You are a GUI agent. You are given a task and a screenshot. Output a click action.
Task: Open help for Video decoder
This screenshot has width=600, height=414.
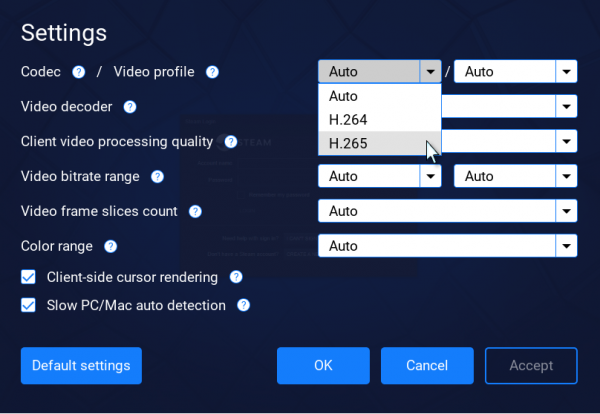pos(130,107)
